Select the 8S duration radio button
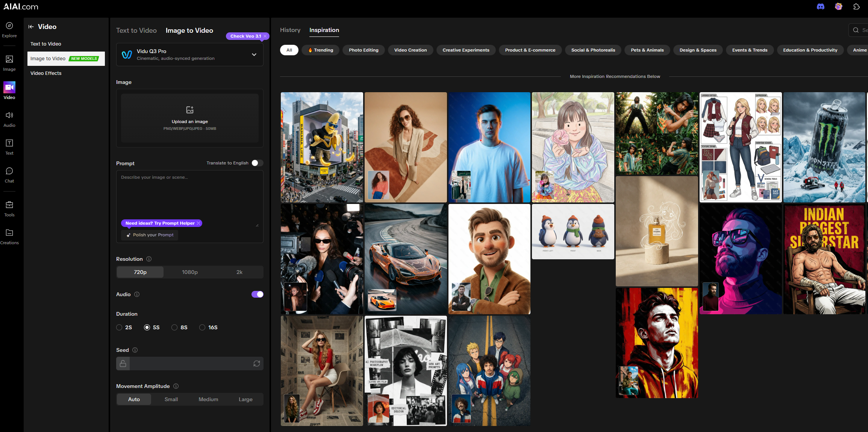Viewport: 868px width, 432px height. (174, 327)
